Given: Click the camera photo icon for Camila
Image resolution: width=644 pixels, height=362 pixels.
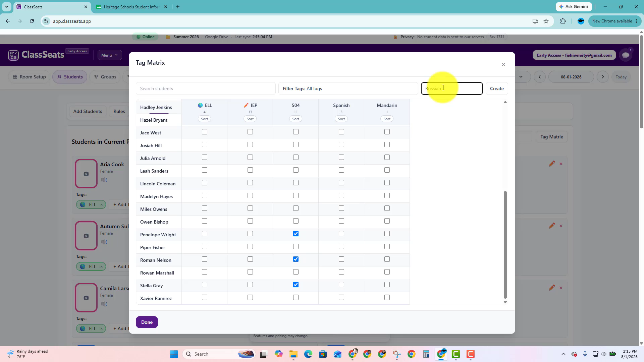Looking at the screenshot, I should pyautogui.click(x=86, y=298).
